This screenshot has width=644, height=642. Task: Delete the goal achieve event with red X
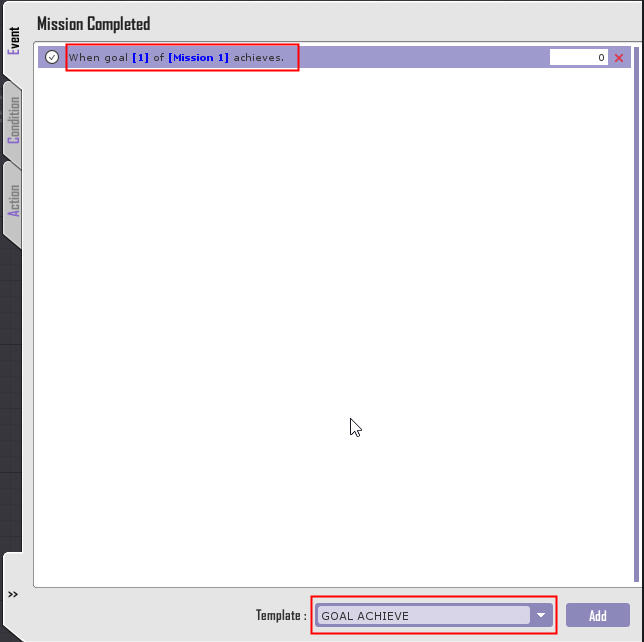pos(619,58)
